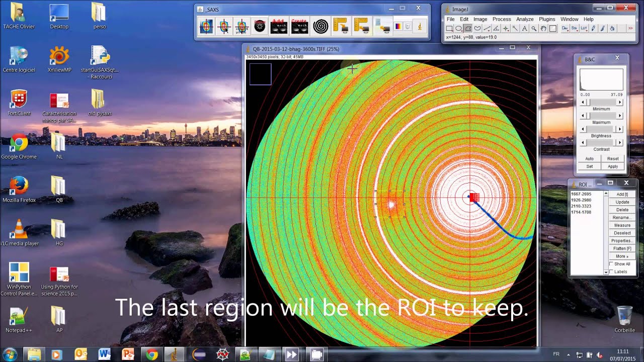
Task: Click the Delete button in ROI Manager
Action: click(x=622, y=210)
